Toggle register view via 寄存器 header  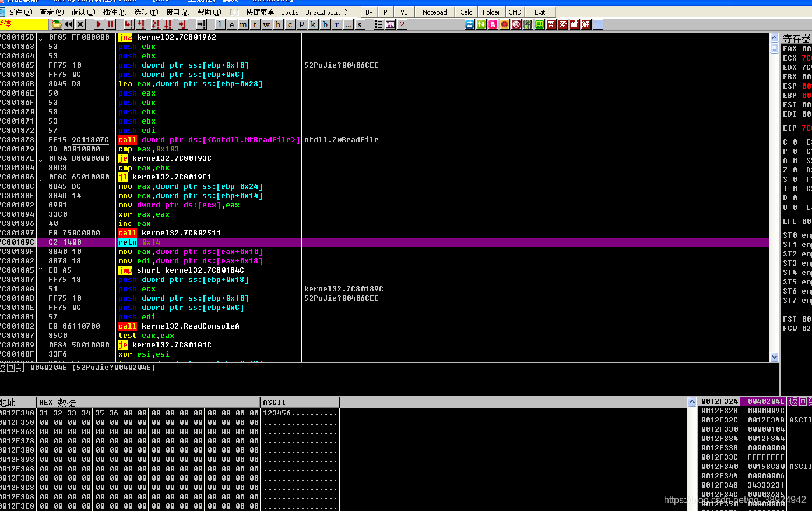tap(797, 38)
